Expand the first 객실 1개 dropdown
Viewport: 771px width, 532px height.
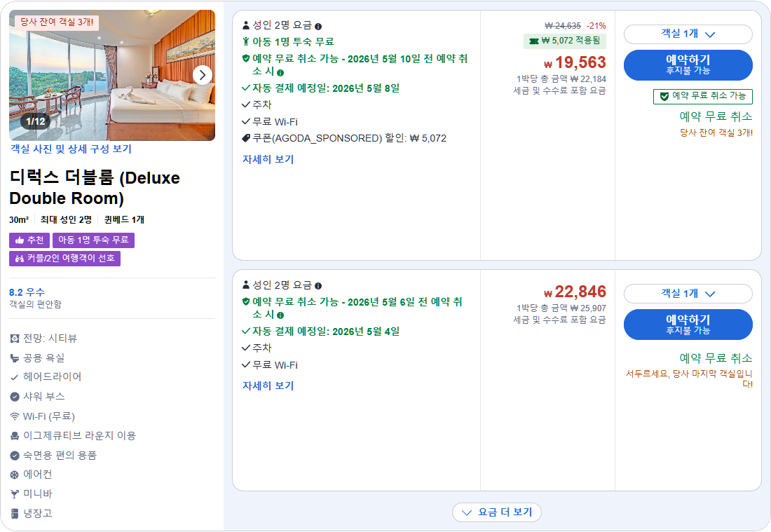coord(689,34)
